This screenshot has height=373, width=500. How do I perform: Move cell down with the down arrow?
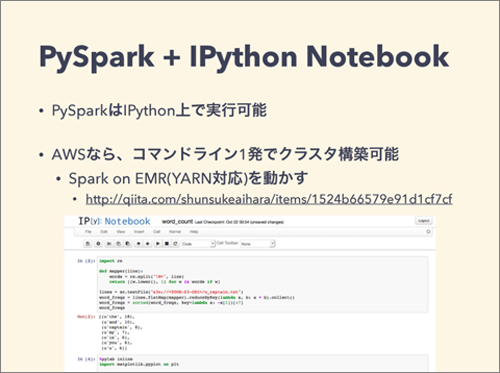click(x=148, y=244)
